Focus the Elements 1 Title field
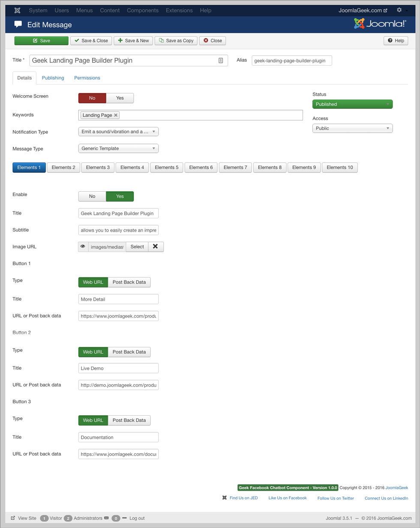The height and width of the screenshot is (528, 420). pyautogui.click(x=118, y=213)
